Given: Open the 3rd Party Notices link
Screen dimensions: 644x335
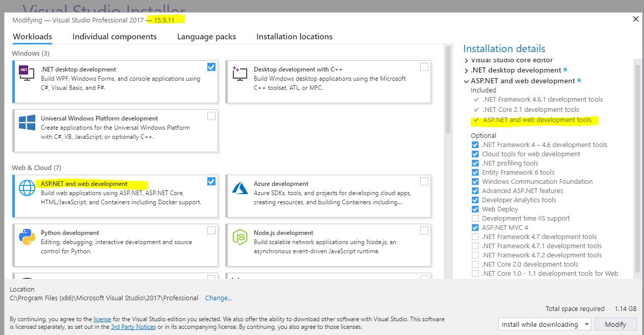Looking at the screenshot, I should click(x=133, y=327).
